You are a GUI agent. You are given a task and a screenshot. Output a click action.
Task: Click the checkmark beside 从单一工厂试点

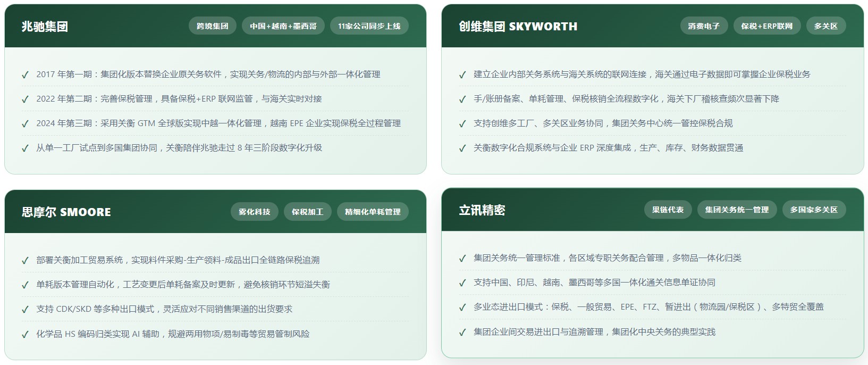[x=25, y=148]
